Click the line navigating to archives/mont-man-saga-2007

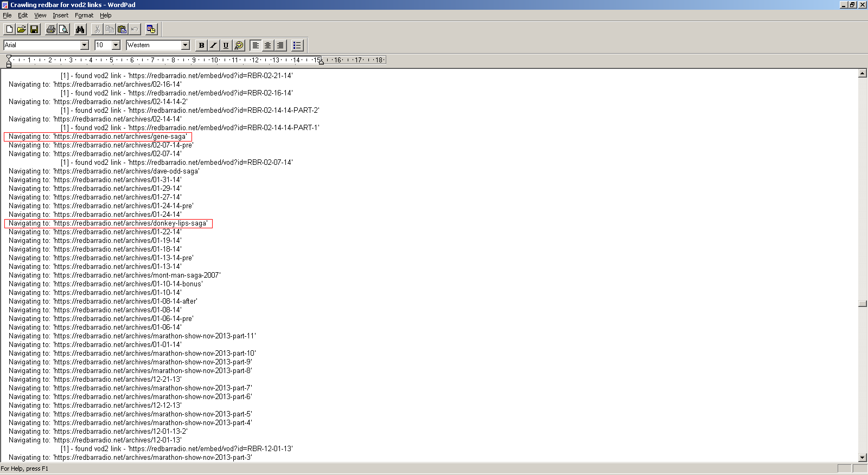coord(114,275)
